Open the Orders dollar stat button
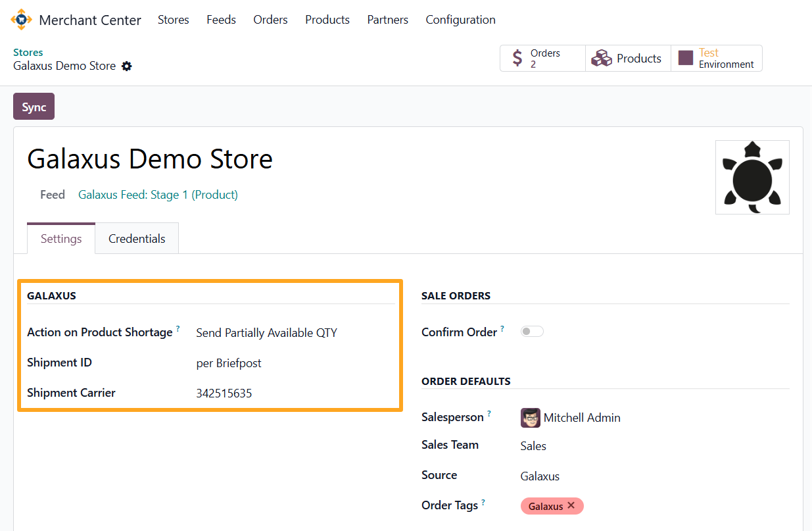 (542, 58)
